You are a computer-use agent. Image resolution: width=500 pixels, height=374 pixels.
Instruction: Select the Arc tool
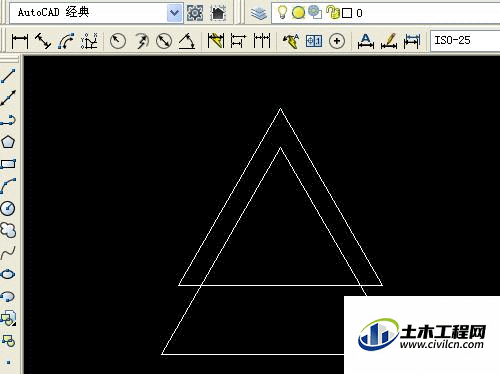(8, 186)
